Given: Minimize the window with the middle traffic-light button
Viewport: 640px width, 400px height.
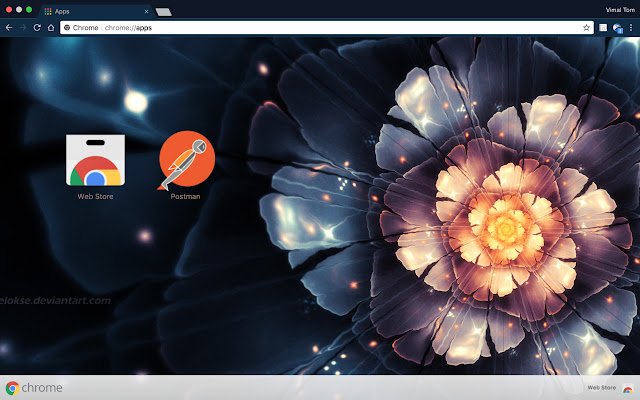Looking at the screenshot, I should coord(19,9).
